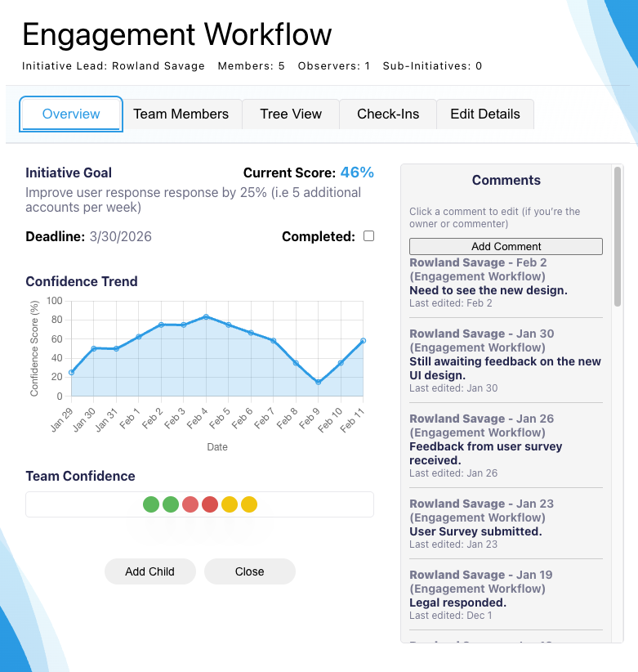Select the last yellow team confidence dot
638x672 pixels.
249,504
